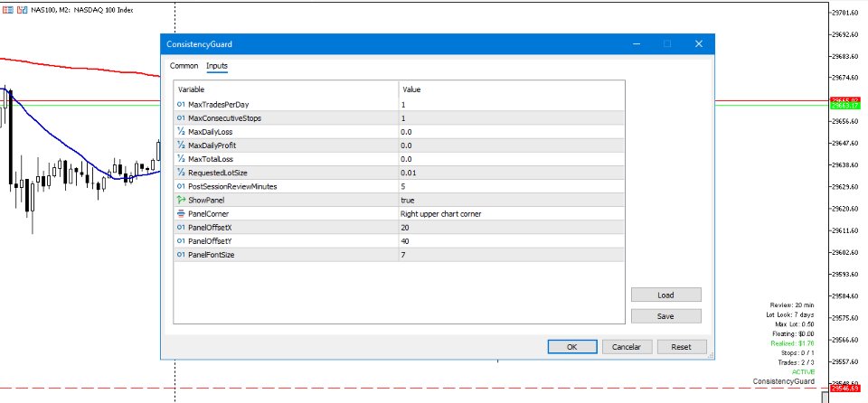The width and height of the screenshot is (868, 403).
Task: Click the integer icon beside PanelOffsetY
Action: [x=181, y=240]
